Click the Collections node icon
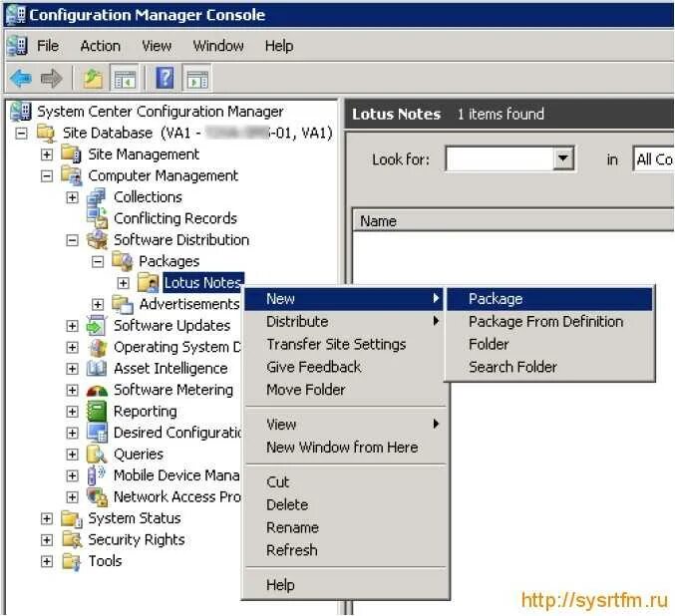The width and height of the screenshot is (675, 616). click(x=97, y=197)
